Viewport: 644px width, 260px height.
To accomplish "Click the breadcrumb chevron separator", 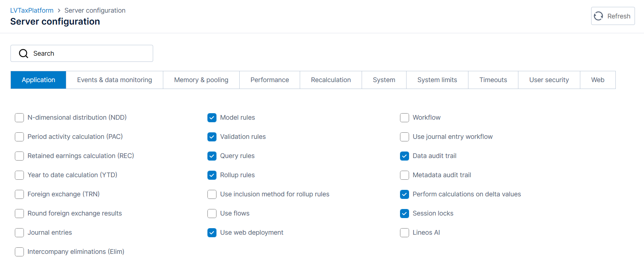I will 59,10.
